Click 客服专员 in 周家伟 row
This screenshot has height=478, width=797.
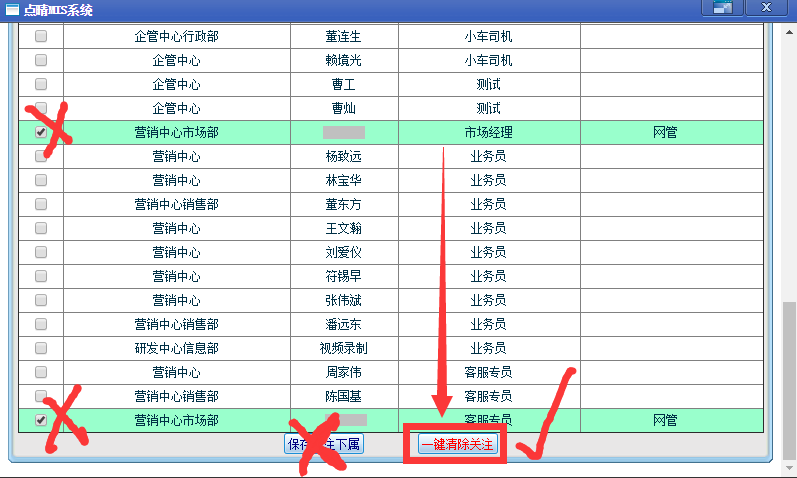488,372
